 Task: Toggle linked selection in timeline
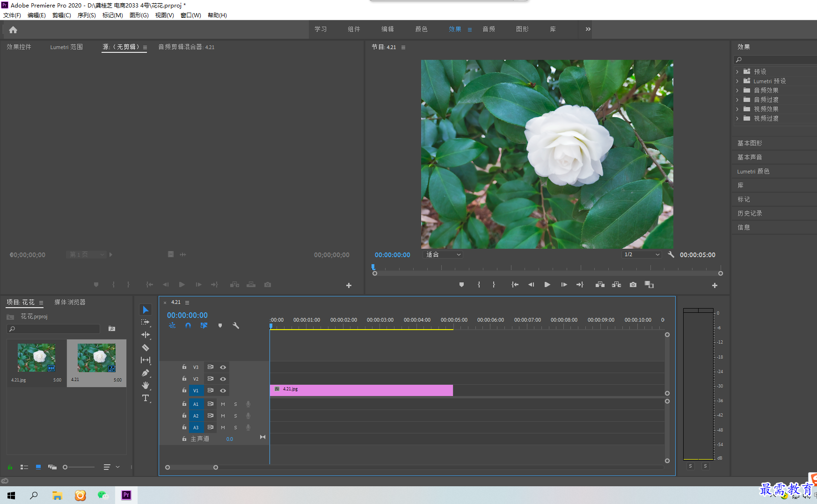coord(204,325)
